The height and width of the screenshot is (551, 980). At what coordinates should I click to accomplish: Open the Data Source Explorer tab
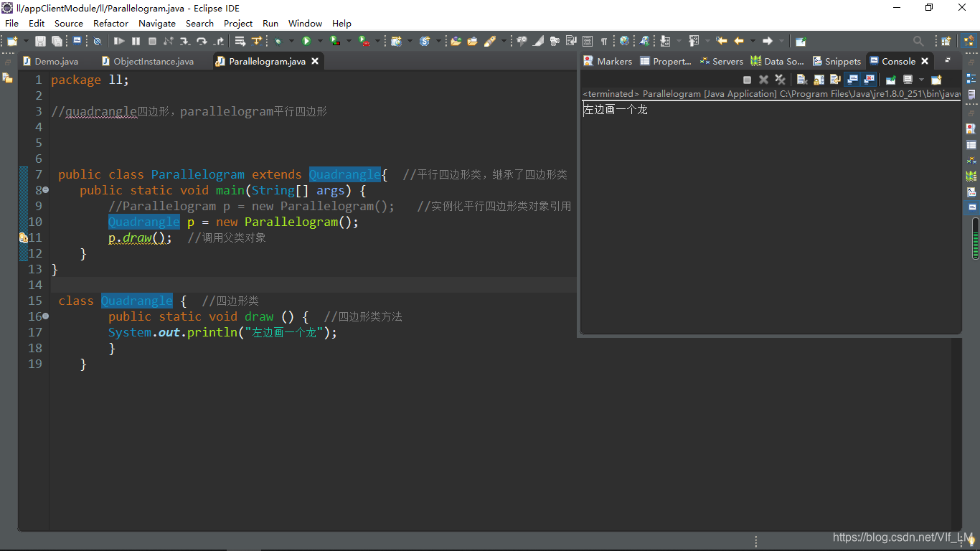pyautogui.click(x=777, y=61)
